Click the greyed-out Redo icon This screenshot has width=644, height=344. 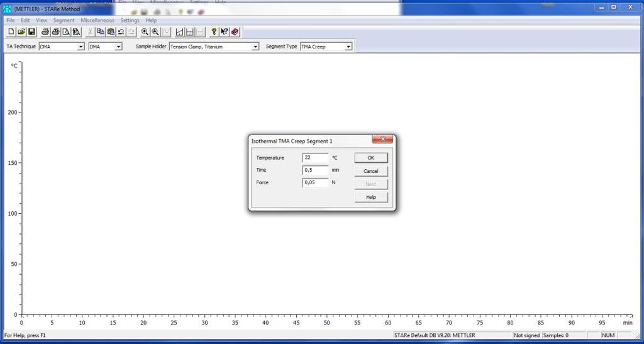tap(131, 31)
